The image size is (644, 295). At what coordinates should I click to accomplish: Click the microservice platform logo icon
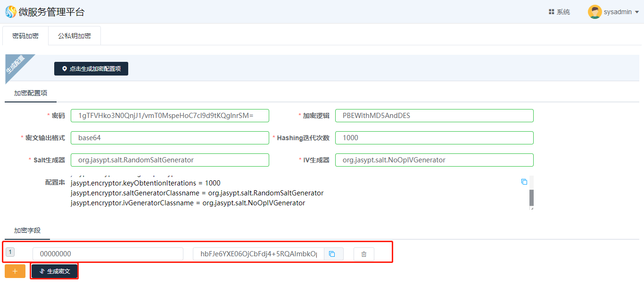[11, 12]
